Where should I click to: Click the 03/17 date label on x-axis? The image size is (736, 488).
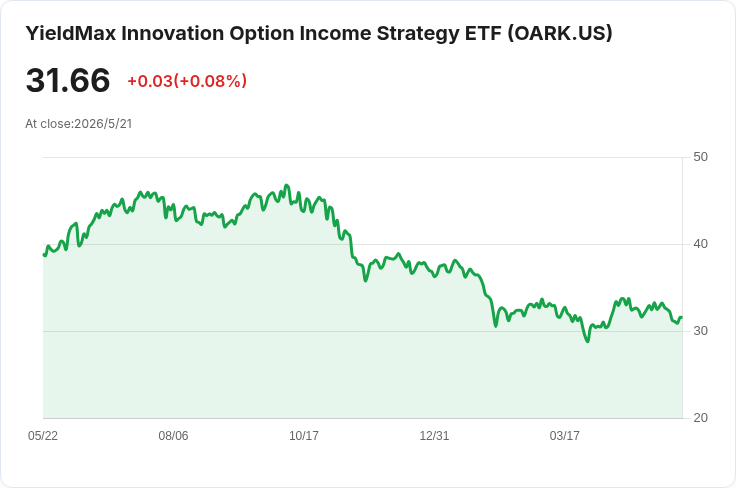click(x=564, y=435)
